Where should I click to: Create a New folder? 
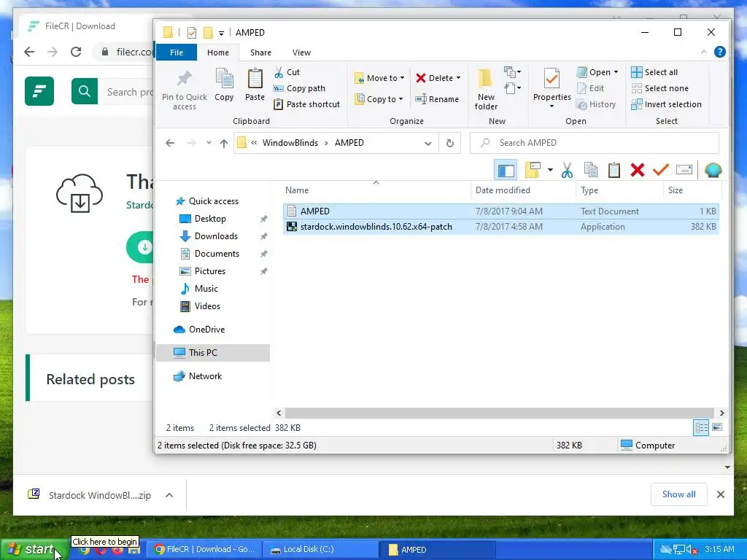486,90
